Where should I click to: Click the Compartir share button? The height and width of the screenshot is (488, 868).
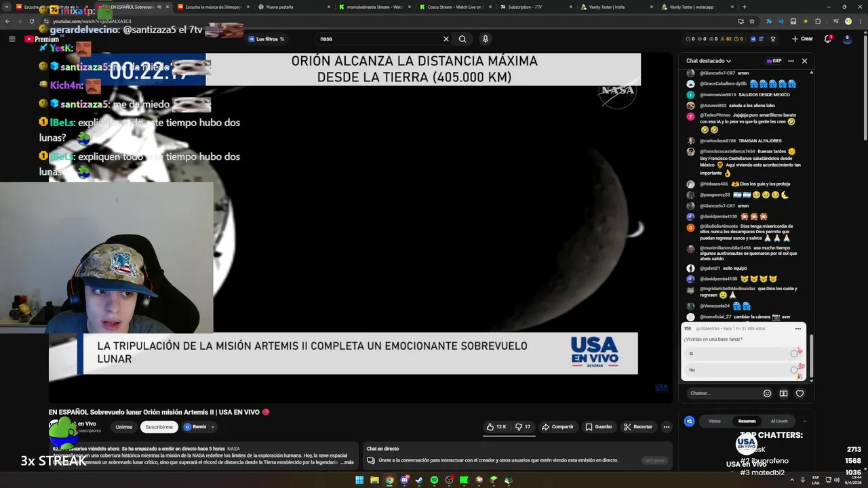(557, 427)
